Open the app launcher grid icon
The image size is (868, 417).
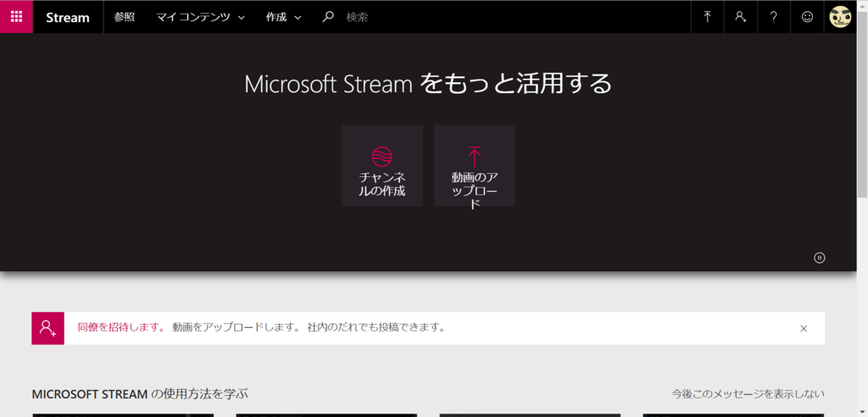[16, 17]
